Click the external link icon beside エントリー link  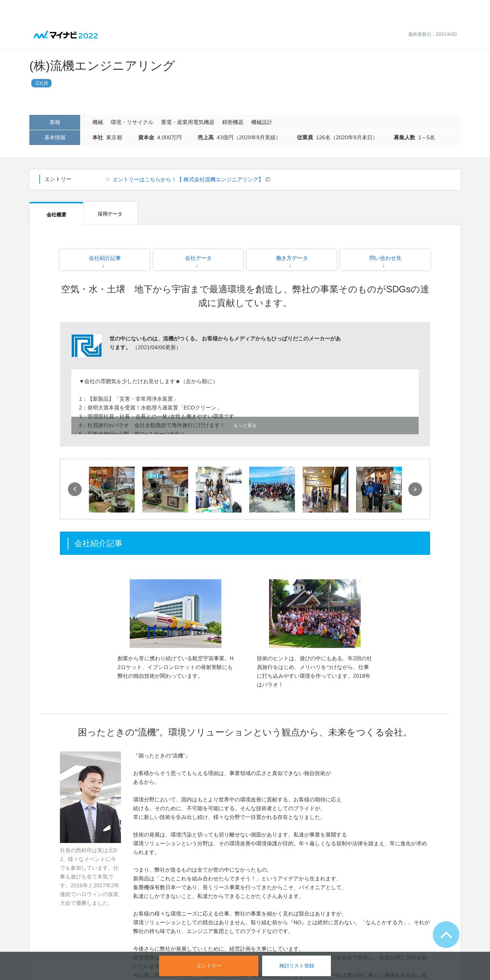pos(268,179)
